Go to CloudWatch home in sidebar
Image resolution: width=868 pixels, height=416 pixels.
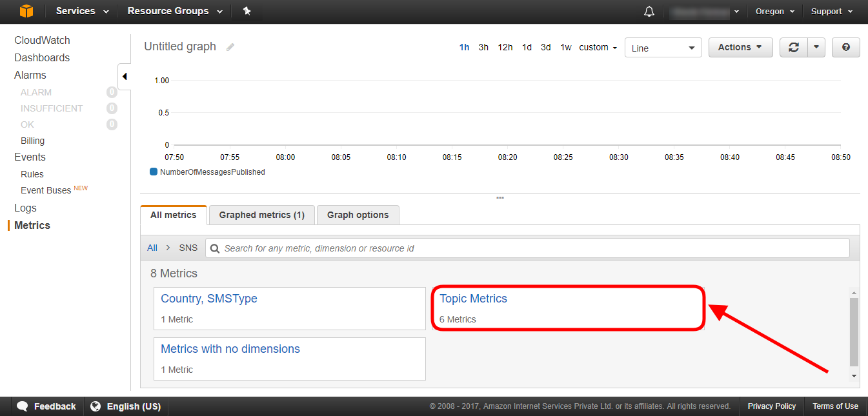click(42, 40)
